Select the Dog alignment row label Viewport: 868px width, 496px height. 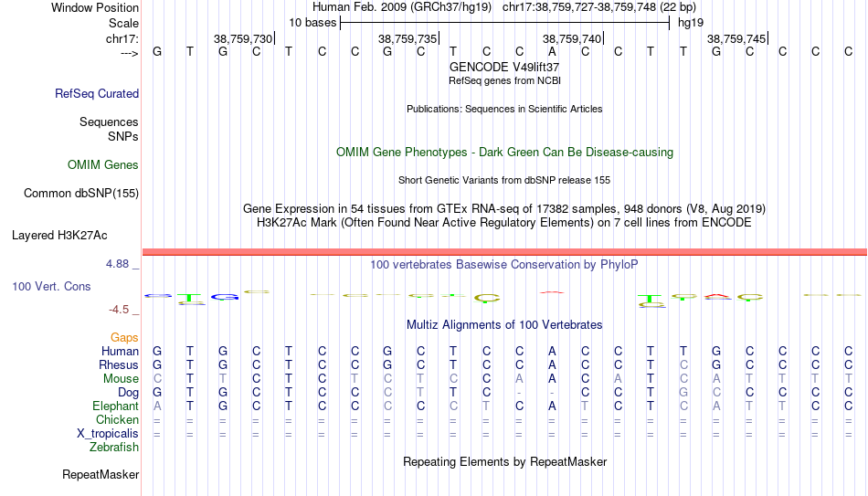[128, 393]
